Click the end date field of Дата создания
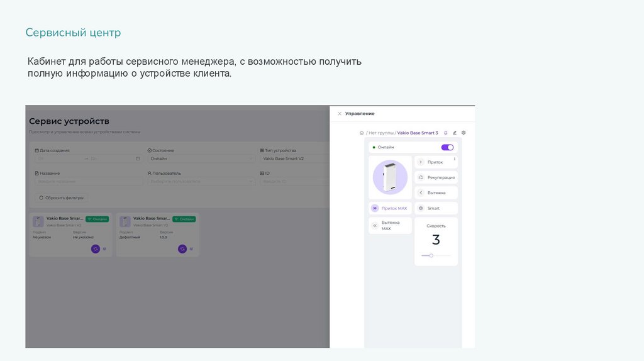Screen dimensions: 644x361 point(112,158)
